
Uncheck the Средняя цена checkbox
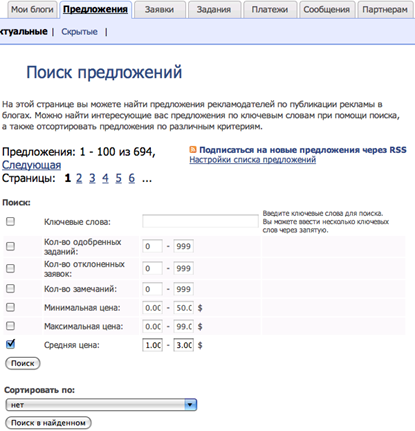[x=10, y=344]
